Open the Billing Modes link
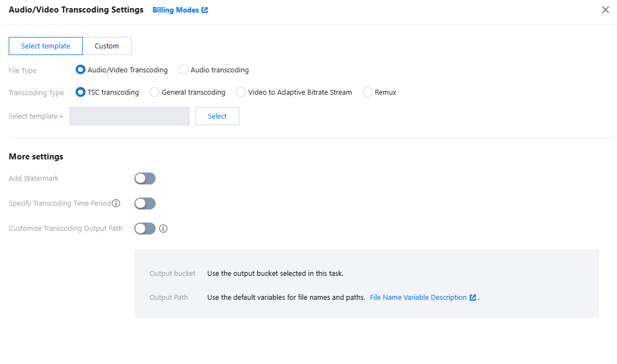 175,10
